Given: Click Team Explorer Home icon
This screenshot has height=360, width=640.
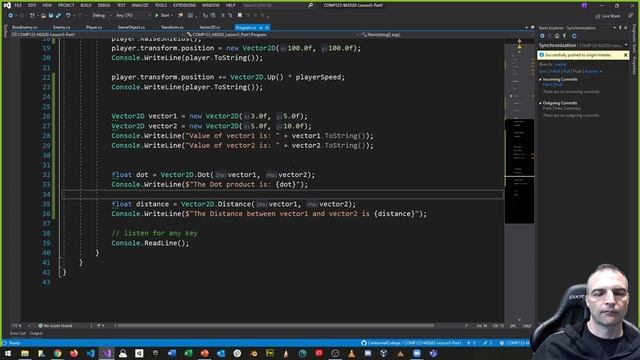Looking at the screenshot, I should [557, 36].
